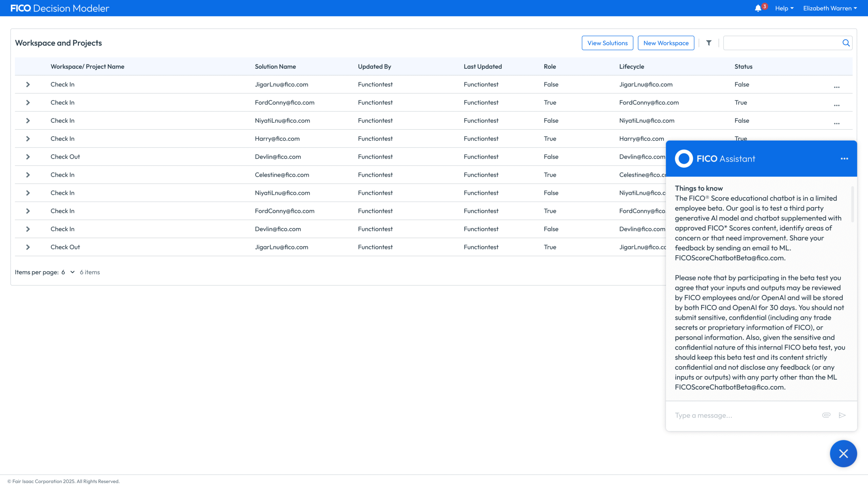
Task: Open the Elizabeth Warren user menu
Action: (x=830, y=8)
